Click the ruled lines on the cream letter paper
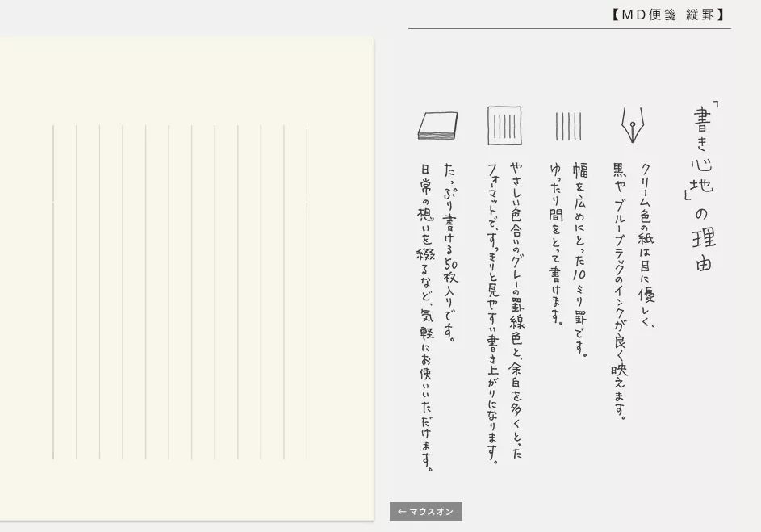The width and height of the screenshot is (761, 532). pyautogui.click(x=180, y=292)
